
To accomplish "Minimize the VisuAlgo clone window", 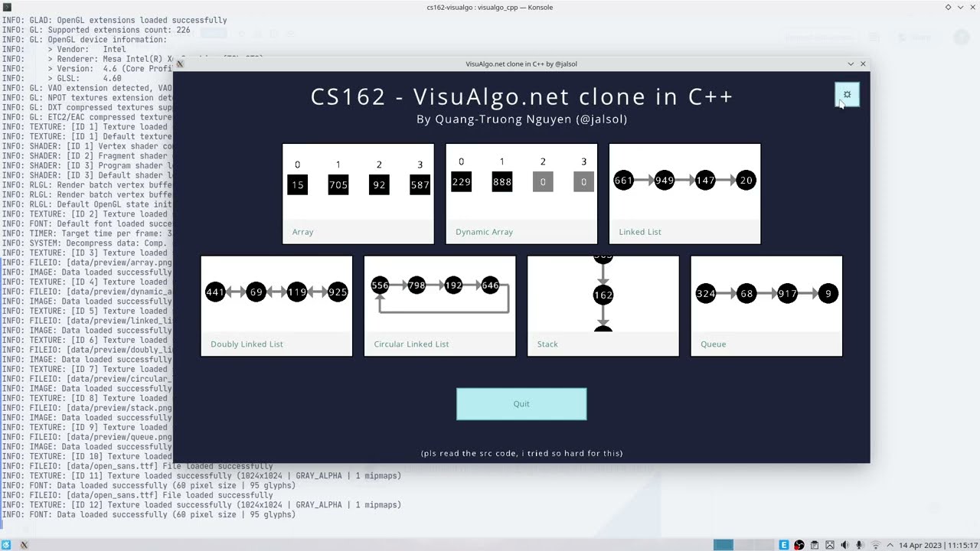I will pos(851,64).
